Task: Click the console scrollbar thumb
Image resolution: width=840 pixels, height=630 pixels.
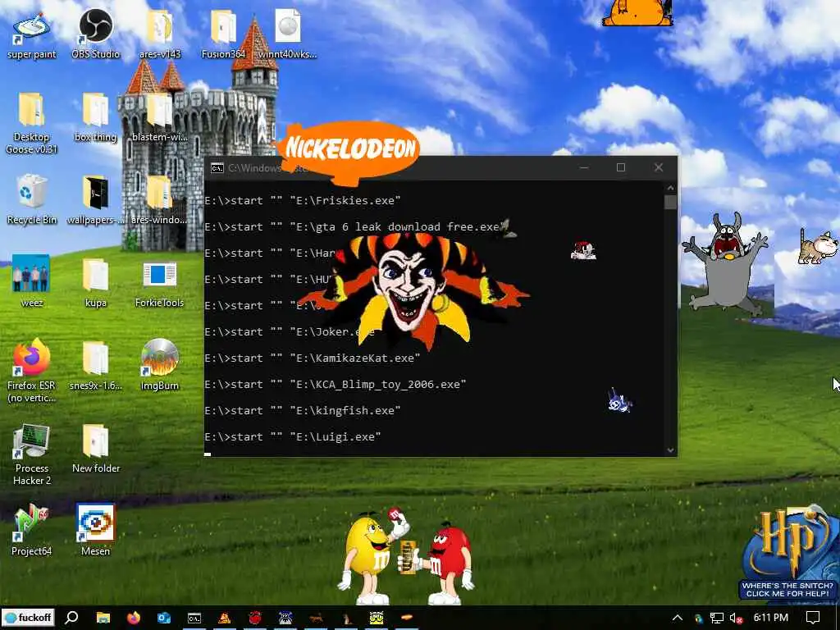Action: (670, 202)
